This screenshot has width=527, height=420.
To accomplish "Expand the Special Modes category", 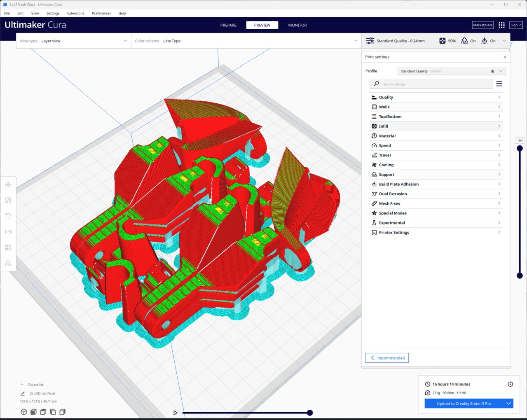I will [x=436, y=213].
